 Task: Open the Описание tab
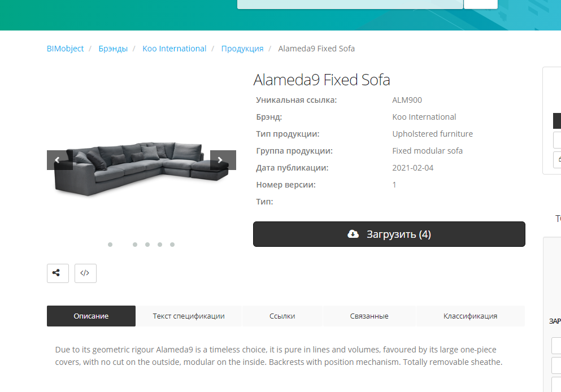click(91, 316)
